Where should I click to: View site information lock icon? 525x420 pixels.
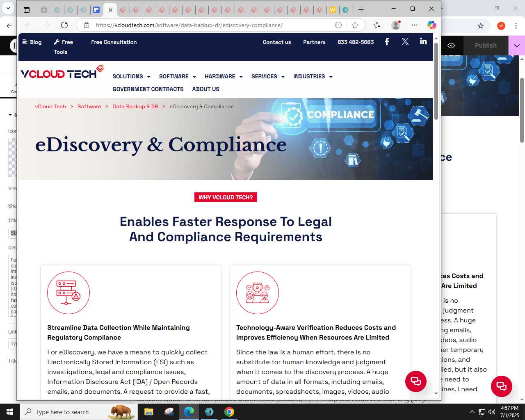click(x=86, y=25)
